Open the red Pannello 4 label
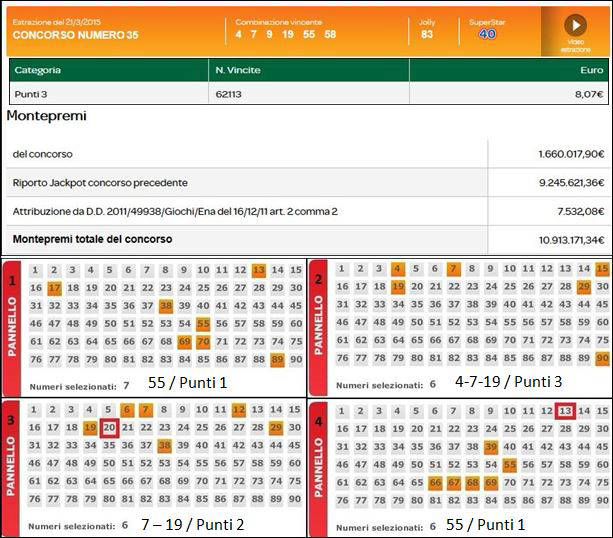 click(319, 465)
